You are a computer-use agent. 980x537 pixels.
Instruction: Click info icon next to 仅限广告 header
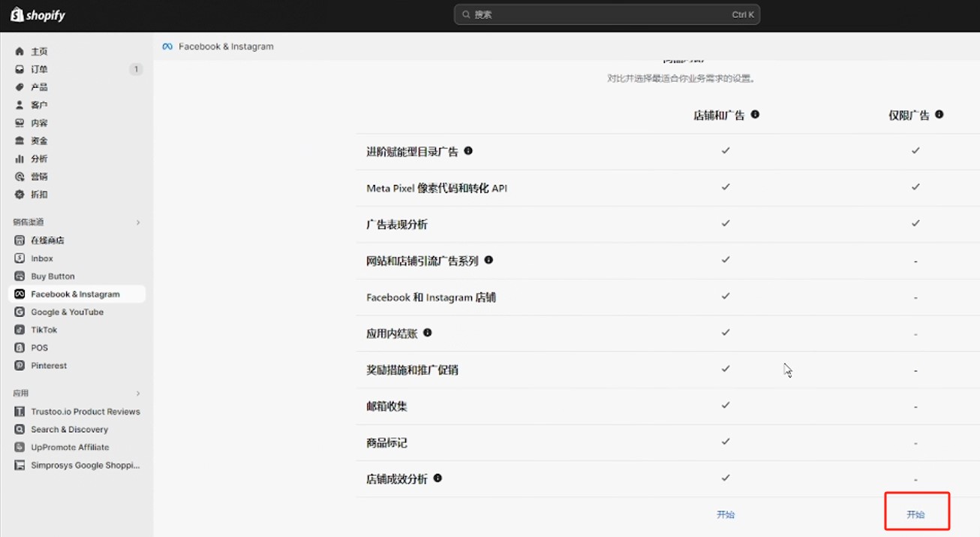tap(939, 115)
